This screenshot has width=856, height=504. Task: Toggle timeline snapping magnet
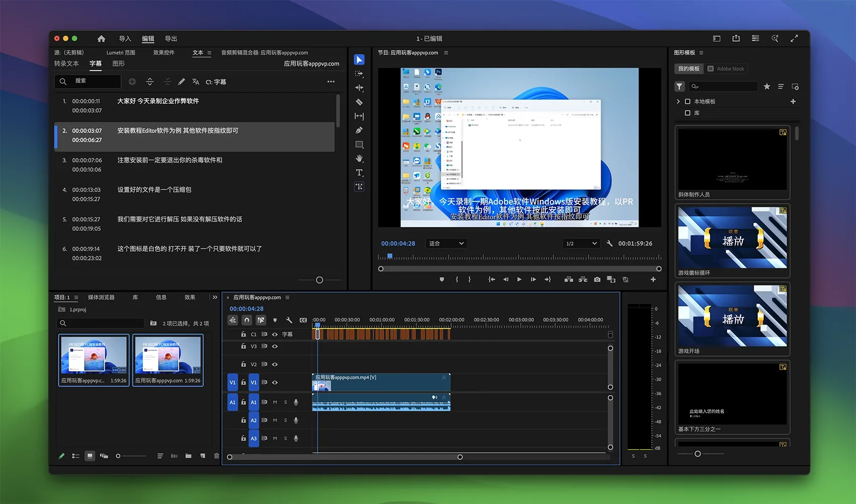click(247, 320)
